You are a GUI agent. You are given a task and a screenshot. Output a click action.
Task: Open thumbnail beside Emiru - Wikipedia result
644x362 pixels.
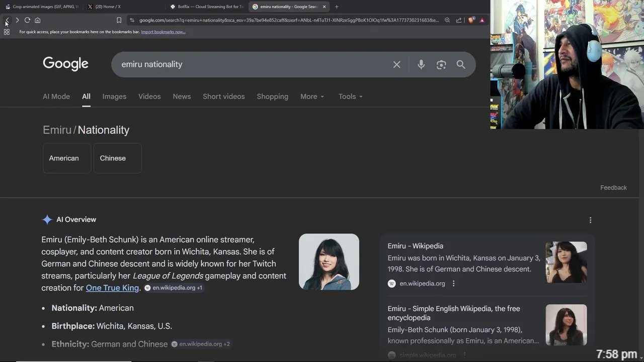click(x=566, y=262)
